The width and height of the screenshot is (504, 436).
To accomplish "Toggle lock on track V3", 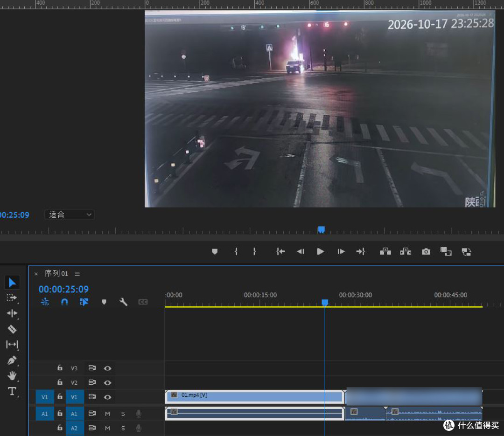I will point(60,368).
